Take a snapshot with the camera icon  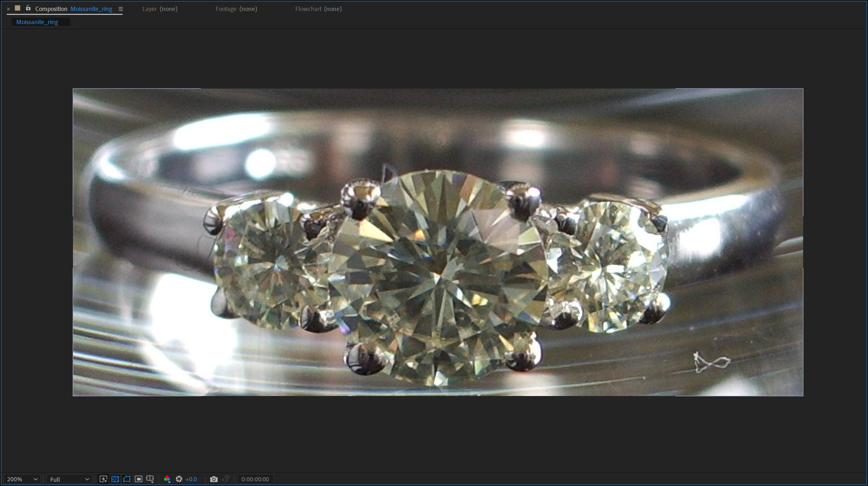tap(214, 479)
